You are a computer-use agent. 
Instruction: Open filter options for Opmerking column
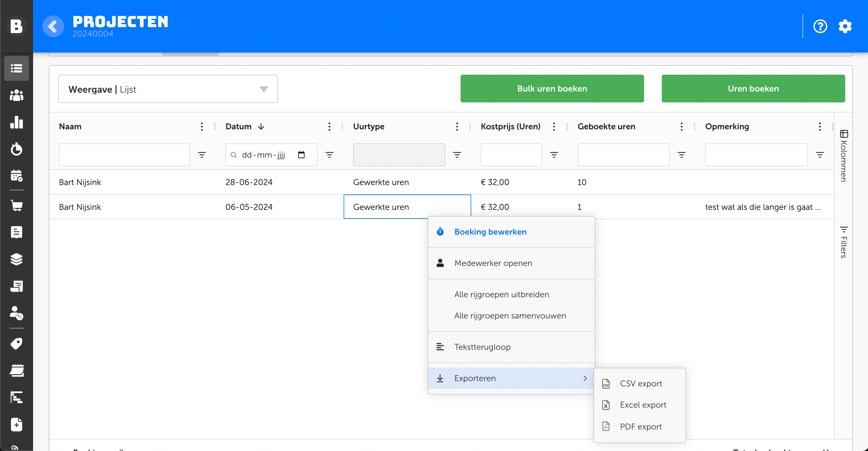click(820, 155)
